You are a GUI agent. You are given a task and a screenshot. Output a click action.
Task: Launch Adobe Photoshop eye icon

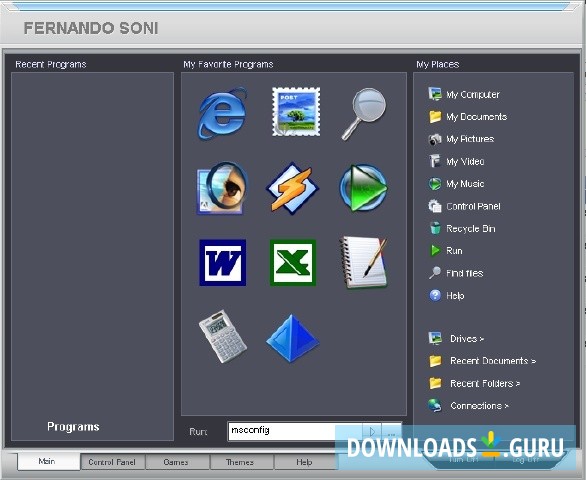pyautogui.click(x=222, y=188)
